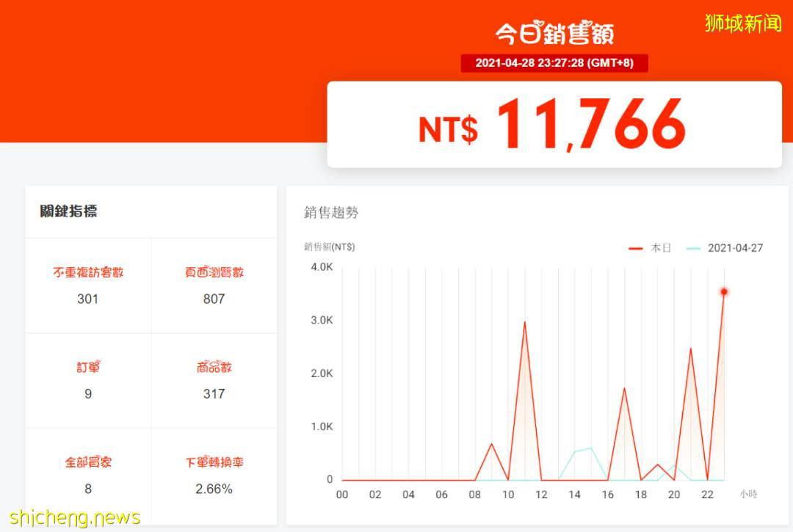Viewport: 793px width, 532px height.
Task: Click the 2.5K peak near hour 21
Action: point(691,349)
